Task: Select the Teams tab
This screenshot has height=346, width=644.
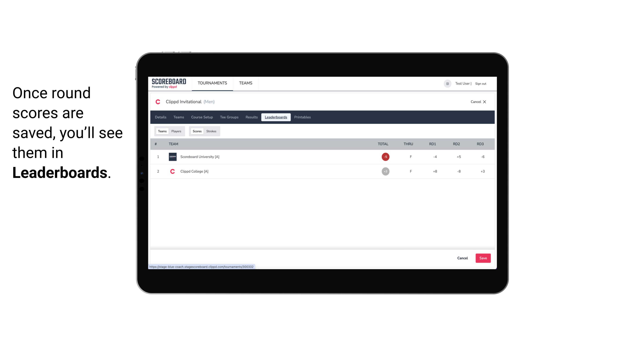Action: point(161,131)
